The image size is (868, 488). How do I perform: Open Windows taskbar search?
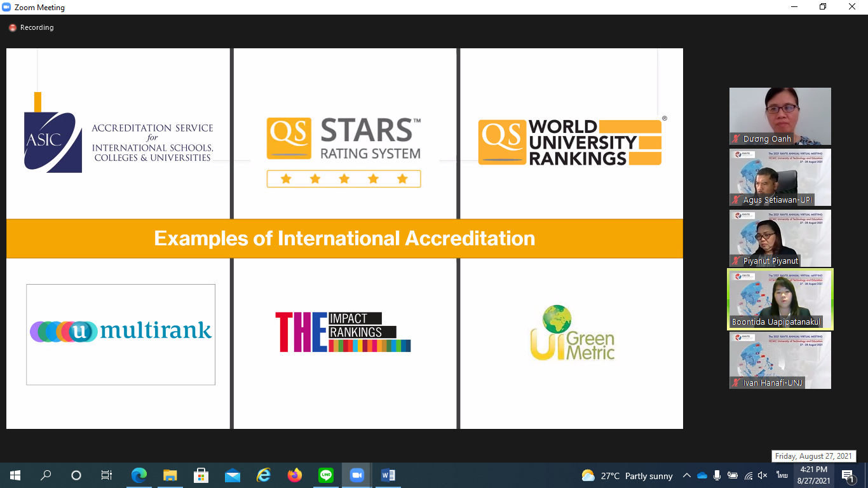[46, 475]
